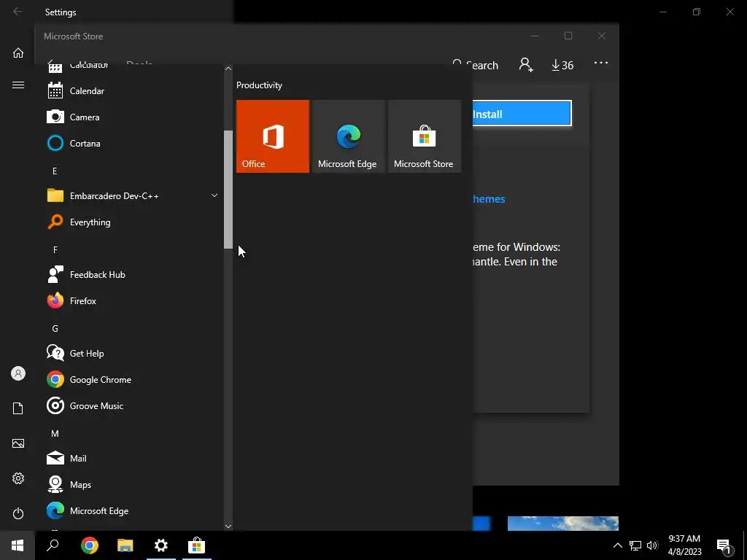Click the Productivity group title
747x560 pixels.
[x=259, y=85]
